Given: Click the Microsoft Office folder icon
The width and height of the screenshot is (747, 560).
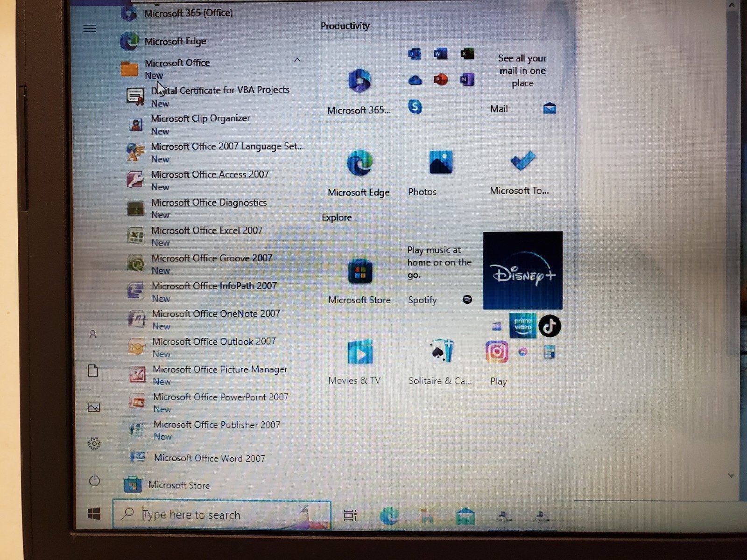Looking at the screenshot, I should tap(129, 69).
